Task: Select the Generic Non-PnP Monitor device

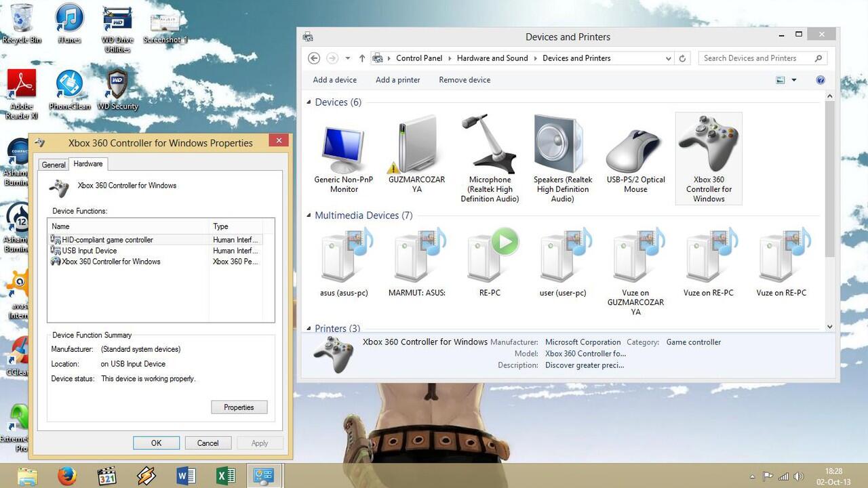Action: [x=344, y=160]
